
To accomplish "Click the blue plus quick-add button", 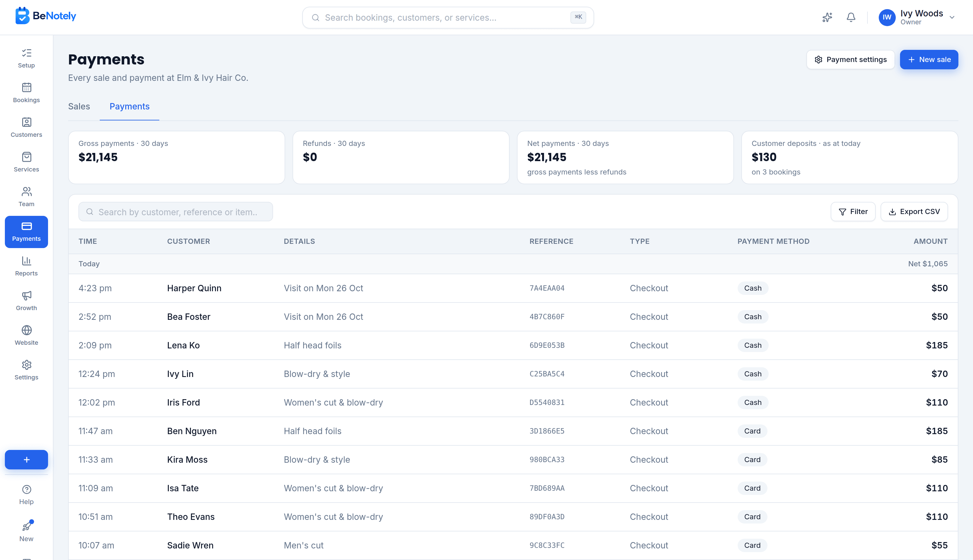I will (26, 460).
